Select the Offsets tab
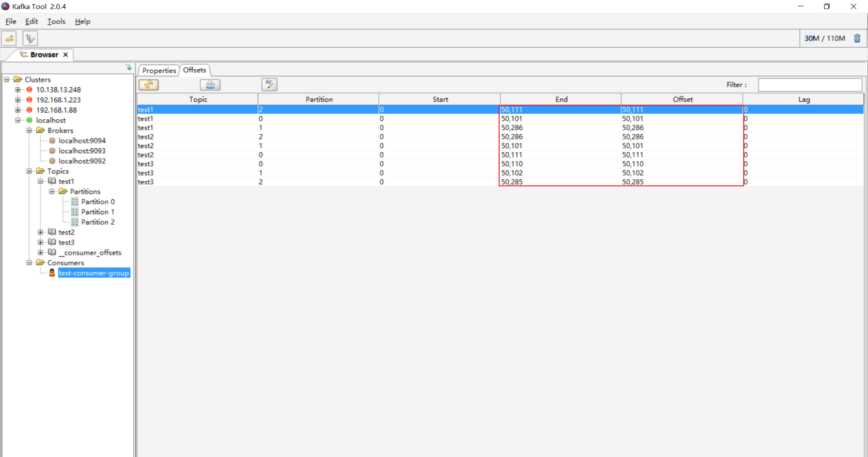The height and width of the screenshot is (457, 868). click(x=195, y=70)
